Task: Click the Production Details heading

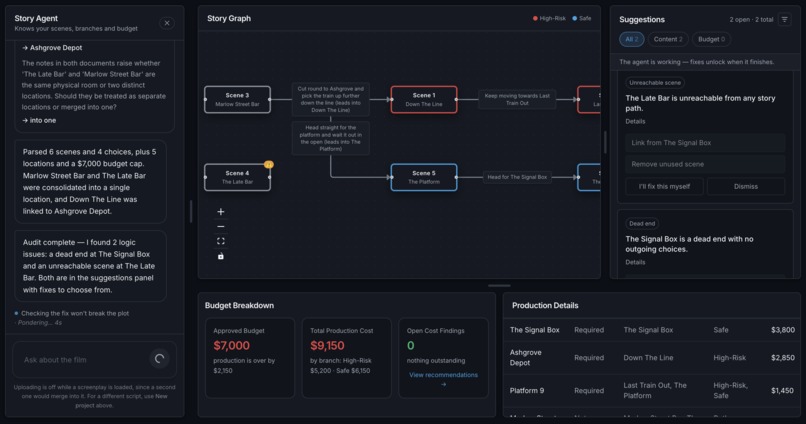Action: (545, 305)
